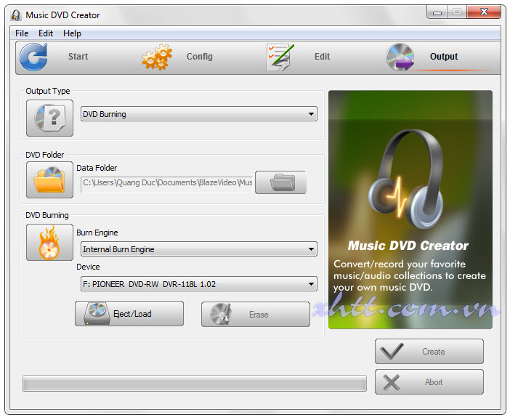The height and width of the screenshot is (420, 510).
Task: Open the Output Type DVD Burning dropdown
Action: [x=199, y=114]
